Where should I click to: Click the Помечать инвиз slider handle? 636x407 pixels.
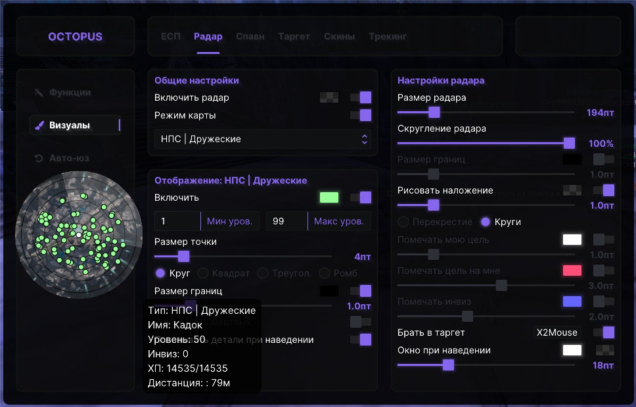pyautogui.click(x=467, y=316)
